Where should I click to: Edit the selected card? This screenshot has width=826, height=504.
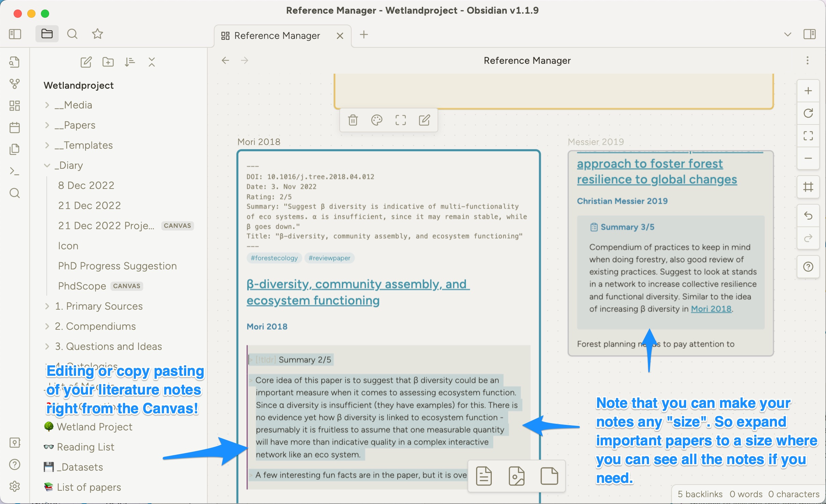[424, 120]
